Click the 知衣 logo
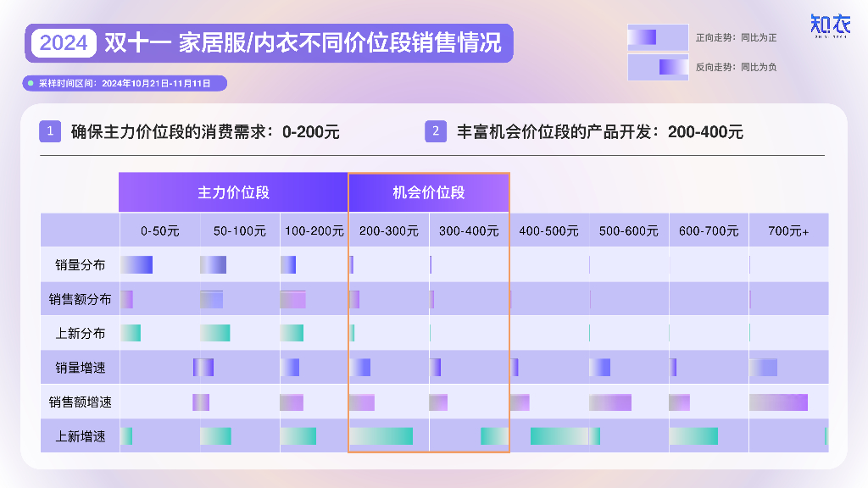Image resolution: width=868 pixels, height=488 pixels. [x=830, y=26]
